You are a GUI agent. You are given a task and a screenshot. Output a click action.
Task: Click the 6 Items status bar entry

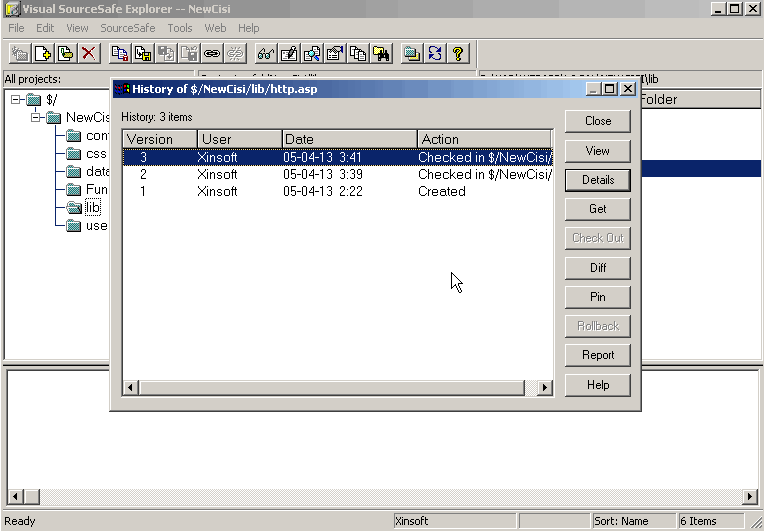(711, 521)
